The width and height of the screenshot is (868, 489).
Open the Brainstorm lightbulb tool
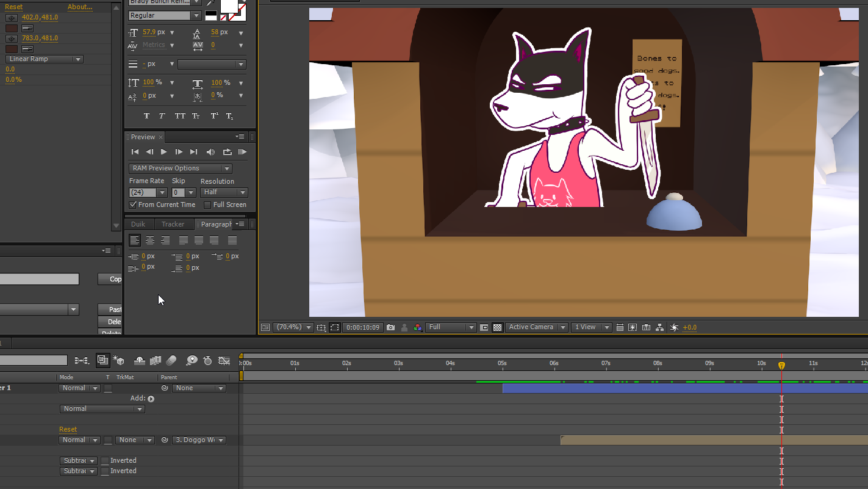click(192, 361)
